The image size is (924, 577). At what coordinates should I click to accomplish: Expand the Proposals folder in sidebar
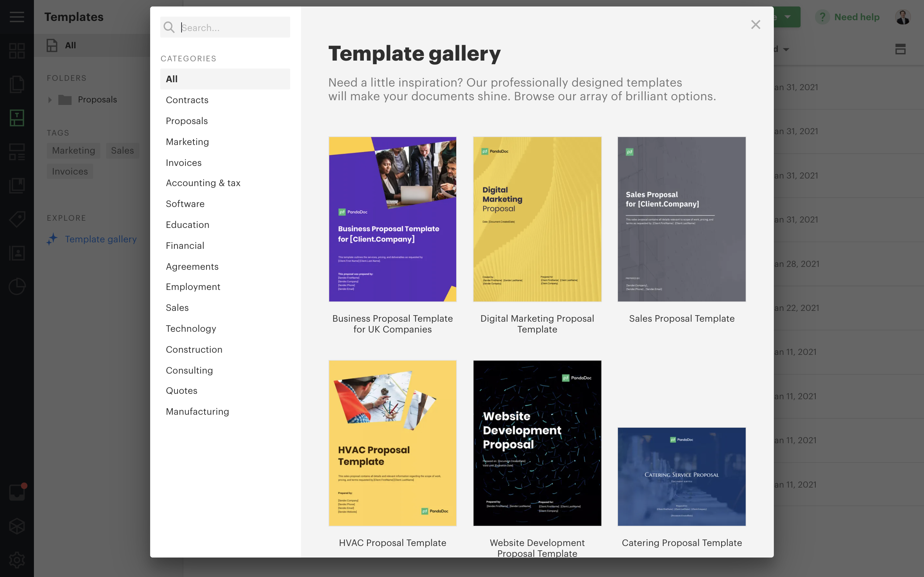coord(50,99)
